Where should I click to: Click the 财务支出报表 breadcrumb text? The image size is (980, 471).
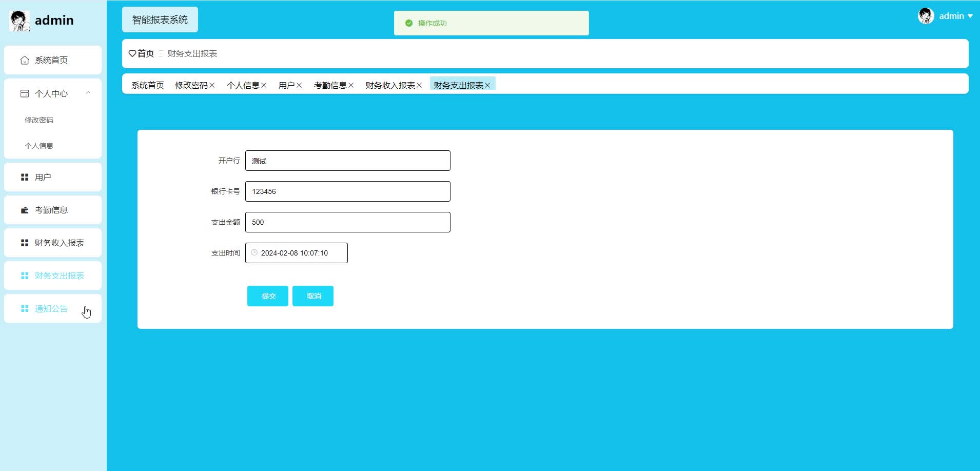[x=192, y=53]
